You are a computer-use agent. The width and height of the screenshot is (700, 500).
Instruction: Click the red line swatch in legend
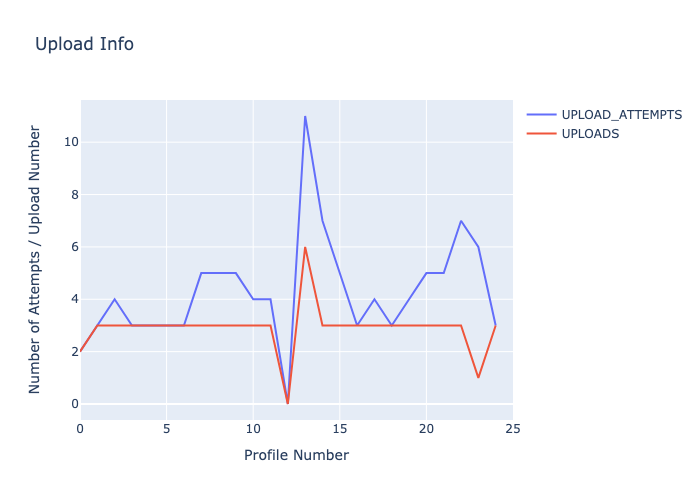pyautogui.click(x=540, y=134)
